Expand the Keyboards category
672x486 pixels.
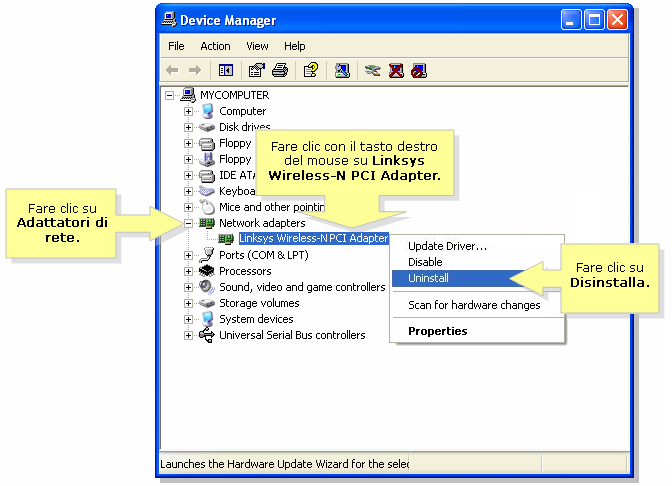click(x=188, y=191)
